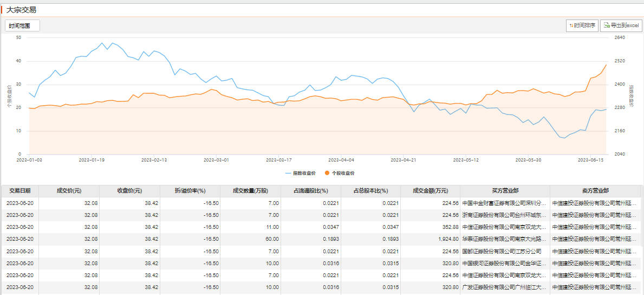
Task: Click the 卖方营业部 column header
Action: 596,191
